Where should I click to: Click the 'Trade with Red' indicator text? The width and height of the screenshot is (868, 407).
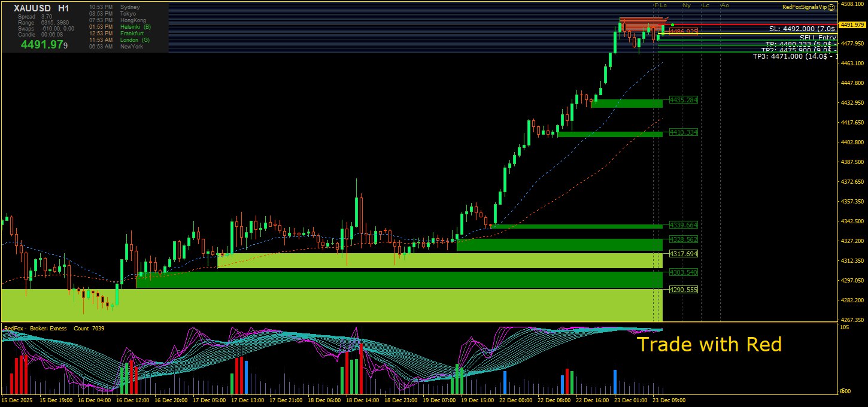tap(709, 345)
